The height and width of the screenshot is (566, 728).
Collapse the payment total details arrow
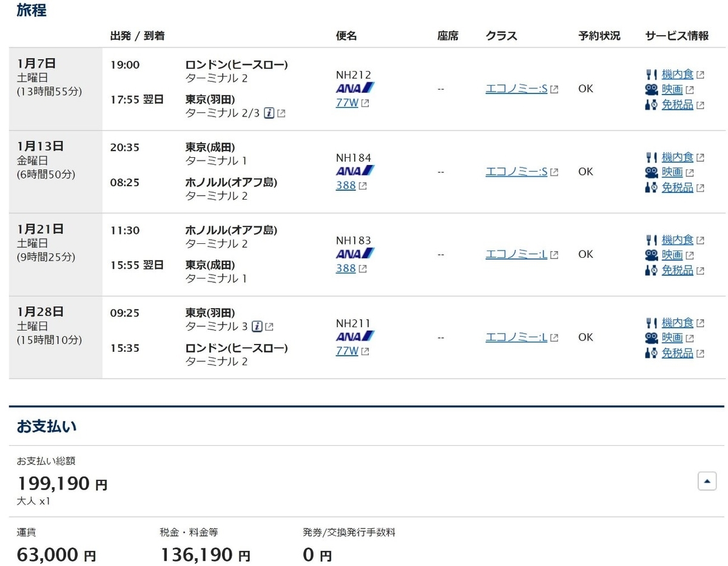707,481
